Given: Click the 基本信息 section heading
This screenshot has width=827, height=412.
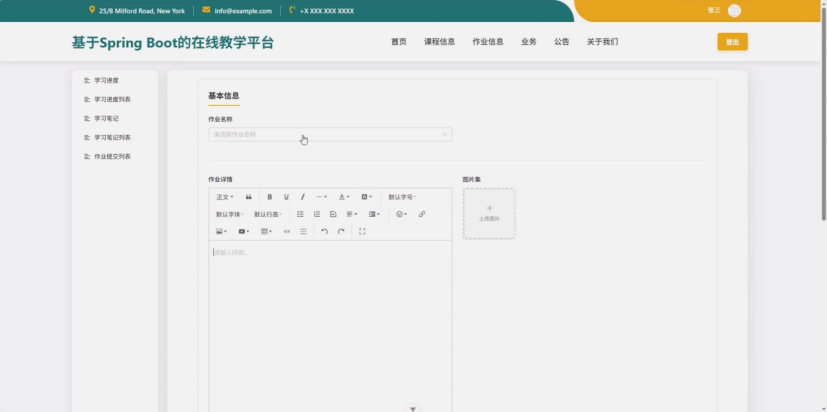Looking at the screenshot, I should click(224, 96).
